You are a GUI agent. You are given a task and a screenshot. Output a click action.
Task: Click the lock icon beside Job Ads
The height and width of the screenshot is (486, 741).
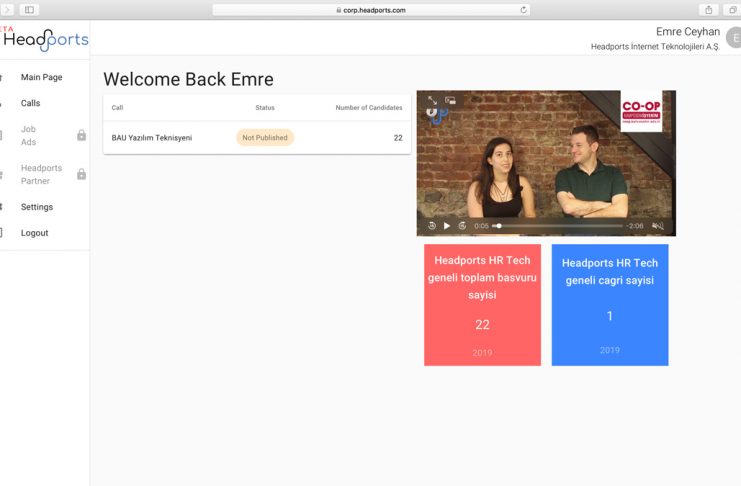[x=81, y=135]
